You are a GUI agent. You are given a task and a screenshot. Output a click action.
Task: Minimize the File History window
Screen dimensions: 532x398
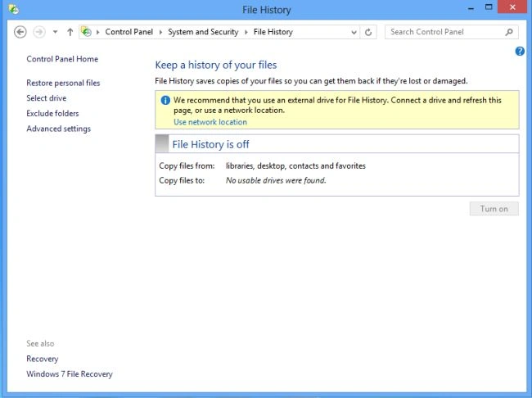coord(471,8)
